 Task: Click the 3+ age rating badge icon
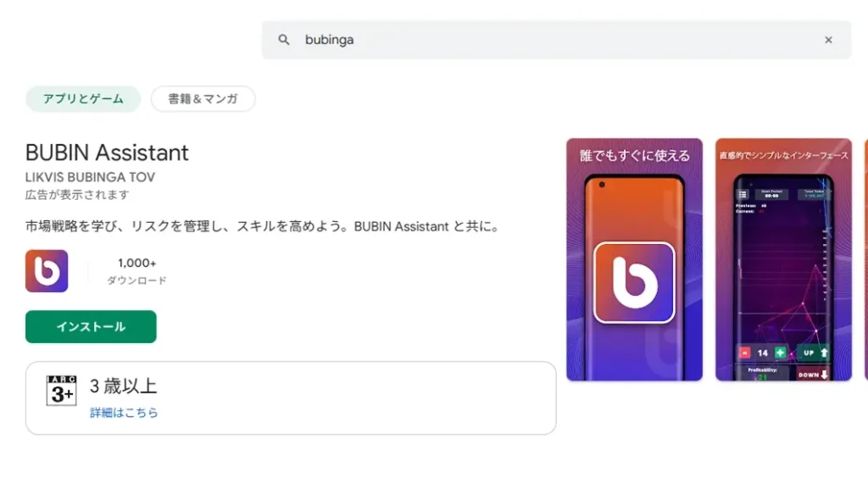(x=61, y=391)
